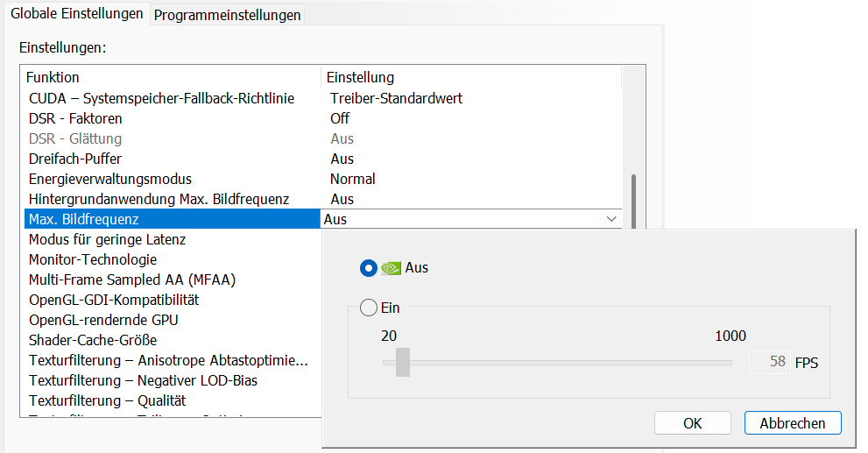Click the Treiber-Standardwert value for CUDA
Viewport: 868px width, 453px height.
pyautogui.click(x=397, y=98)
